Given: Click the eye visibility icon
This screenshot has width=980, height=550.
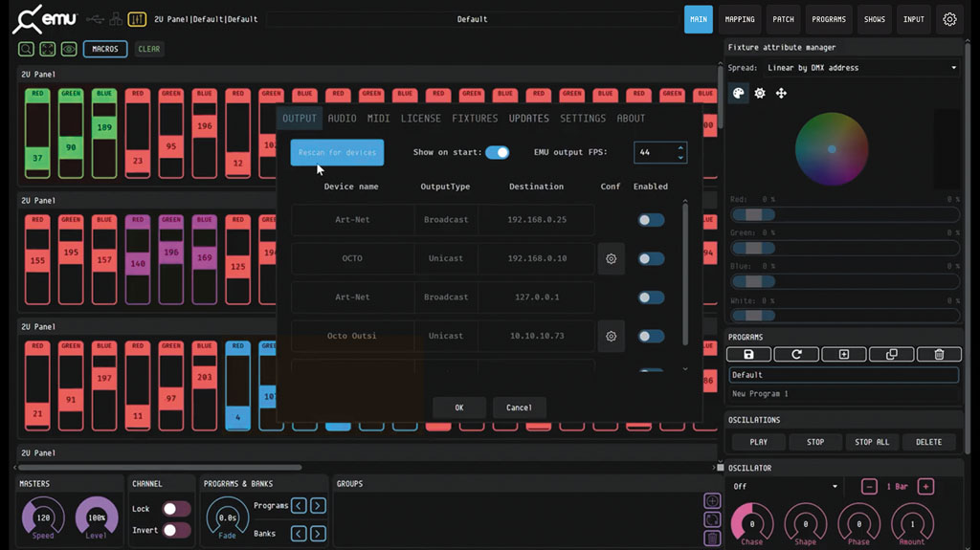Looking at the screenshot, I should 69,49.
